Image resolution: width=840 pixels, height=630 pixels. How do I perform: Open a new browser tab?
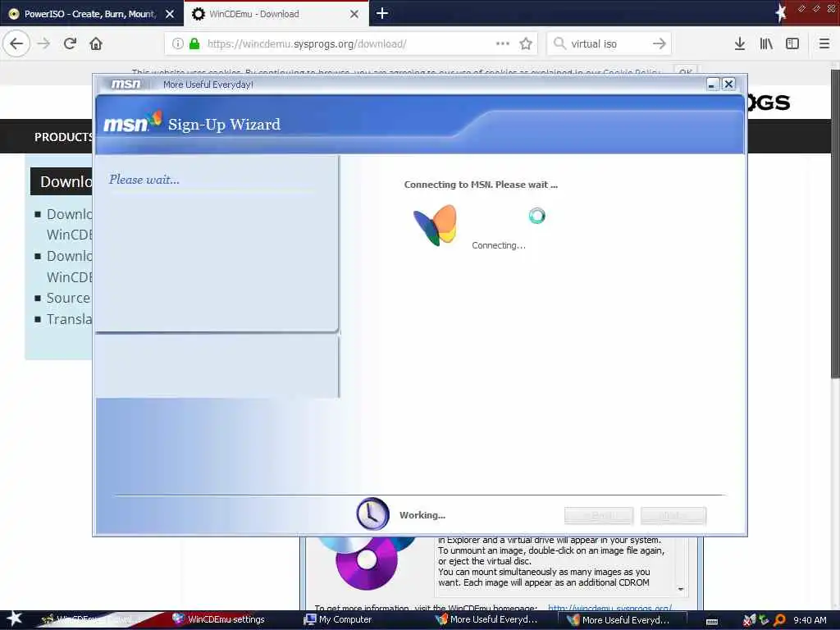382,13
